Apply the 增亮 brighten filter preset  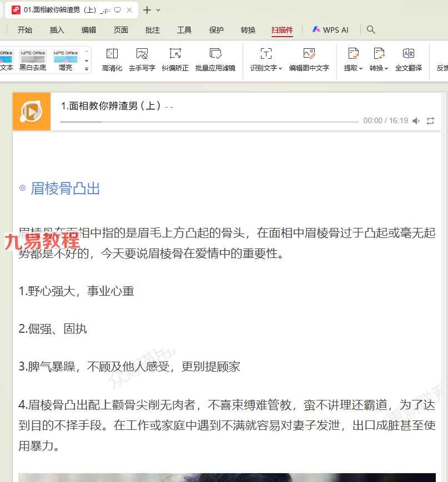pos(66,60)
